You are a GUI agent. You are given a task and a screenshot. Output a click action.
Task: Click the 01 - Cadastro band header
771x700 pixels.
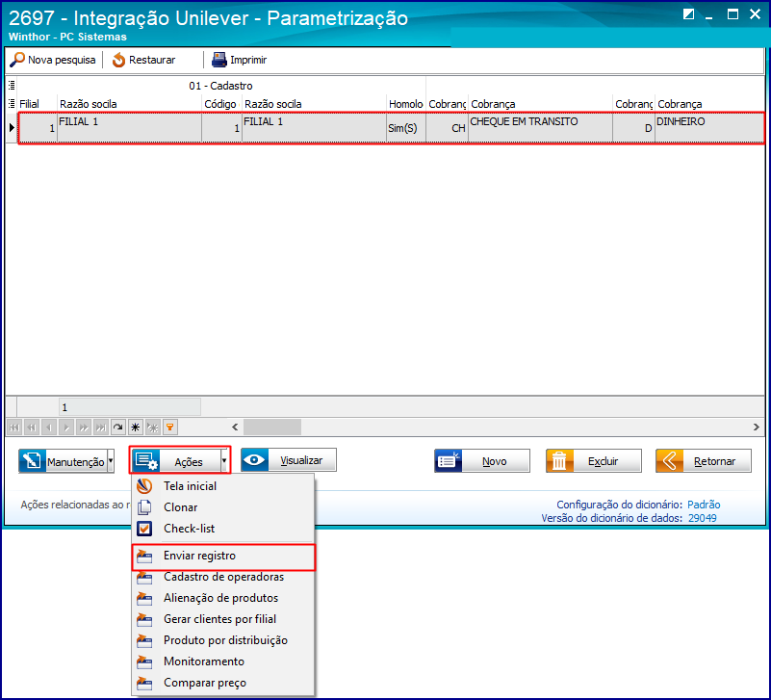pos(220,86)
